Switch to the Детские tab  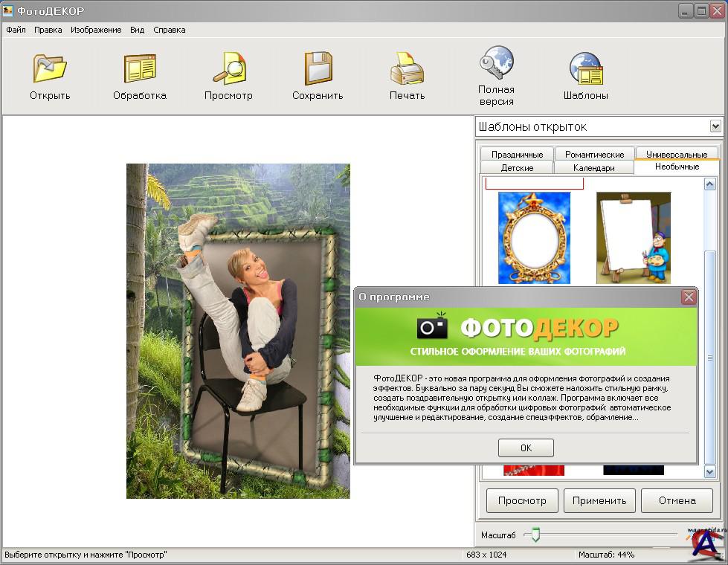(518, 167)
